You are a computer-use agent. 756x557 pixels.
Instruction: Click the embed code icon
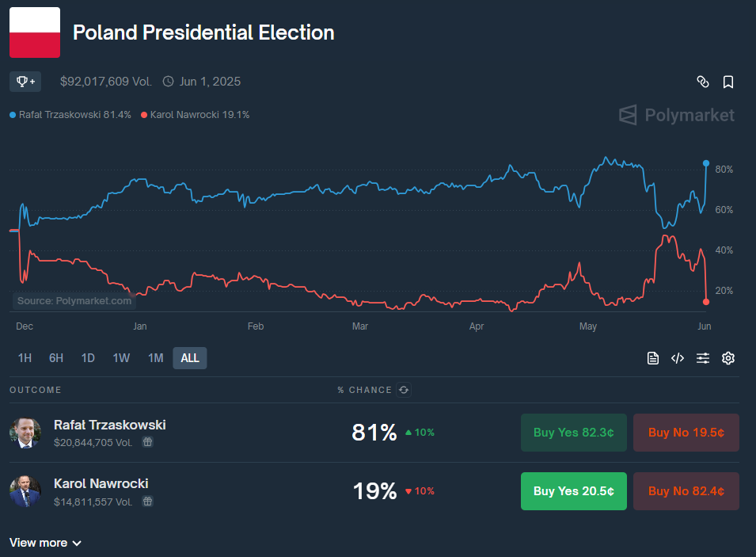678,358
